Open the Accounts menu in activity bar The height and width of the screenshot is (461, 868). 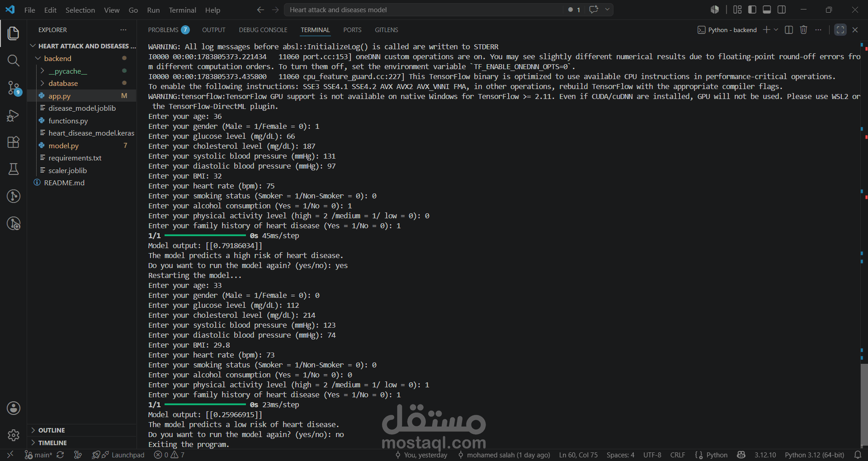point(14,408)
